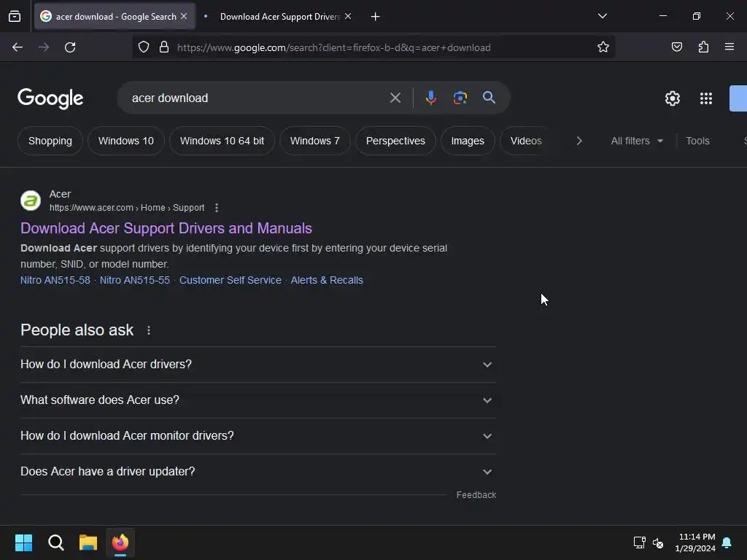Expand 'Does Acer have a driver updater?'
The height and width of the screenshot is (560, 747).
click(258, 472)
